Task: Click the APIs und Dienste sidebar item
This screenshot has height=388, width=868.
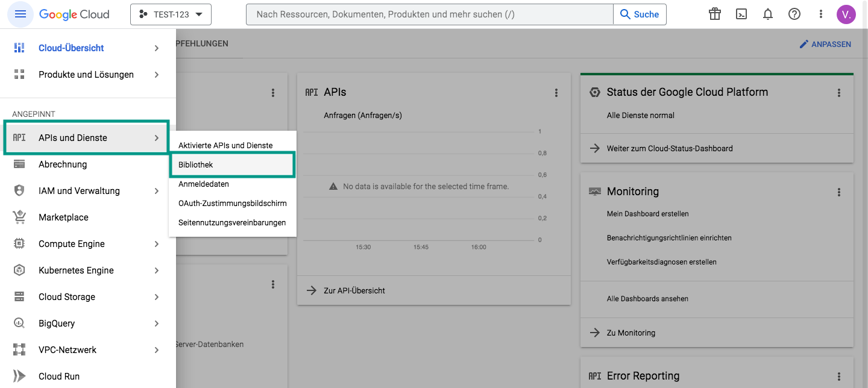Action: click(86, 138)
